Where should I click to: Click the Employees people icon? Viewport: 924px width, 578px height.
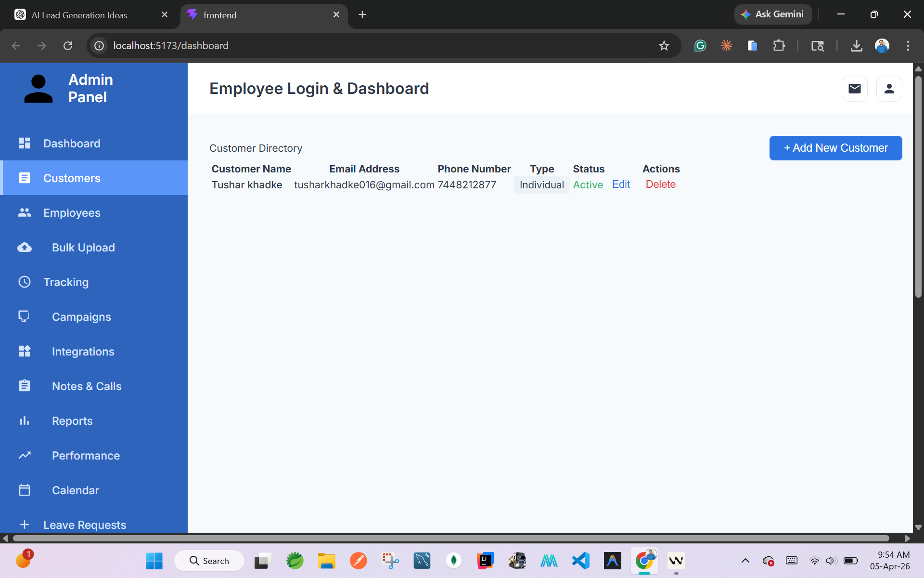[25, 212]
